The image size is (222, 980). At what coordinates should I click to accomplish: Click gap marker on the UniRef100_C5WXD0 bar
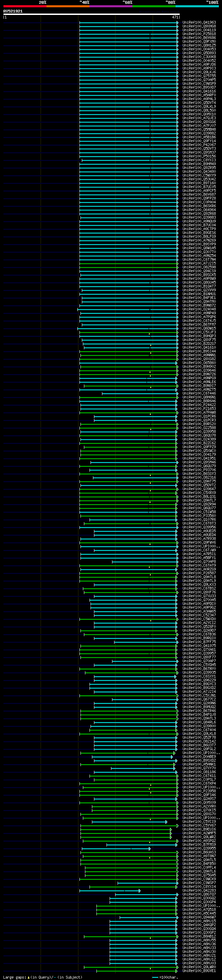[x=151, y=621]
